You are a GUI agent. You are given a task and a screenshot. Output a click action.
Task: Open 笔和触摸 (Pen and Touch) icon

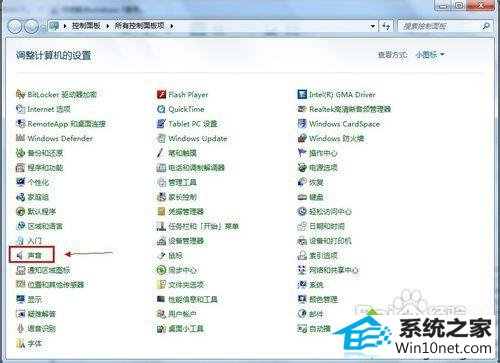161,153
